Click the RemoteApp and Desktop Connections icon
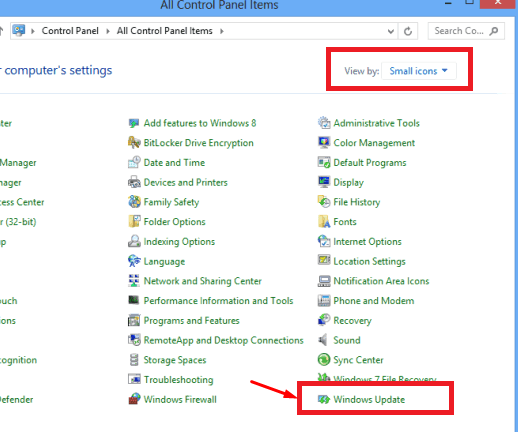518x432 pixels. [x=134, y=340]
